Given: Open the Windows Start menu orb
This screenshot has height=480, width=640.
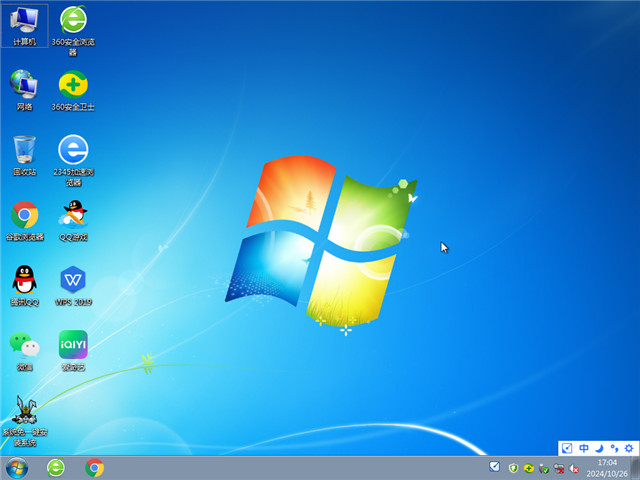Looking at the screenshot, I should pos(17,468).
